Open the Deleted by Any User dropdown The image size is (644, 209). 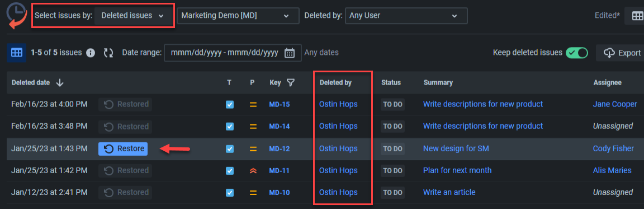point(406,16)
